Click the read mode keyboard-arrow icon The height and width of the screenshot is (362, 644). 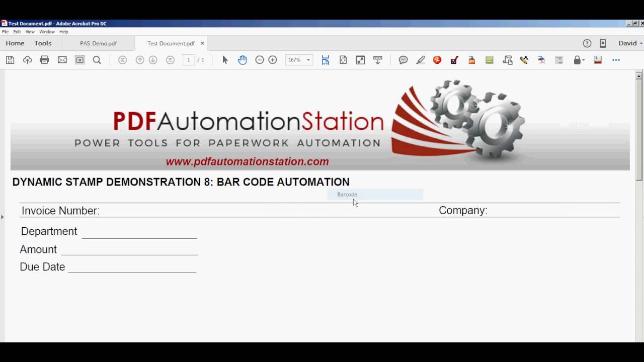tap(378, 60)
